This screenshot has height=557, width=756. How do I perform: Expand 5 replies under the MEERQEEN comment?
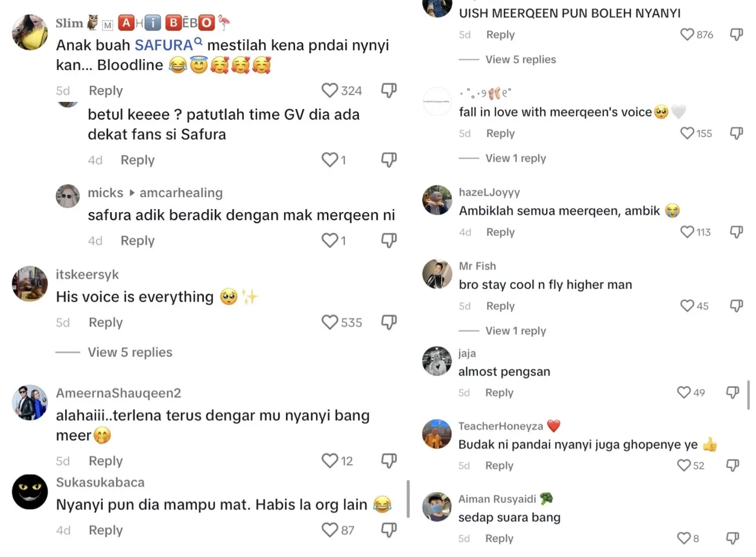[x=520, y=60]
